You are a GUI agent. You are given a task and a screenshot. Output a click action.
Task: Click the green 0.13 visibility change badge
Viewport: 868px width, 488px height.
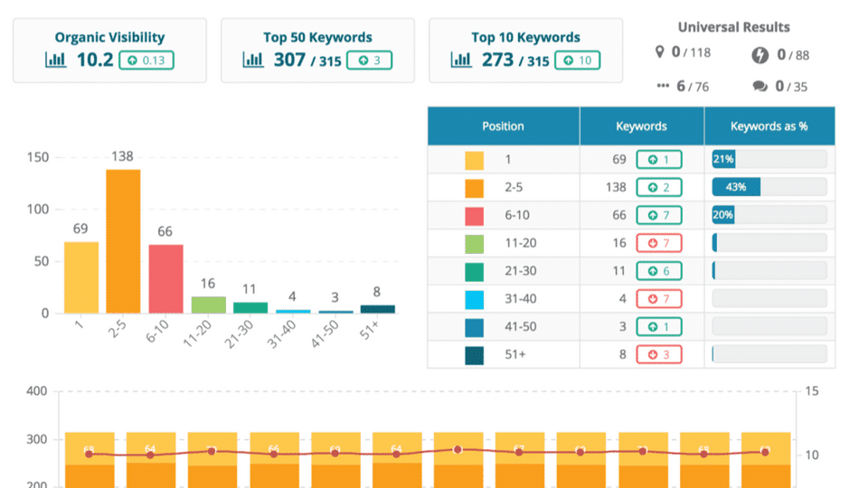point(147,61)
